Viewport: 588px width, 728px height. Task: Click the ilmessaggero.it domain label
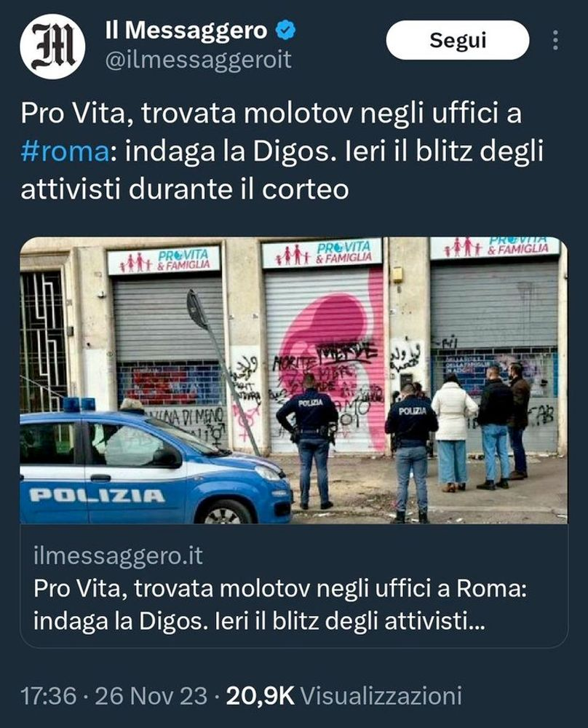click(118, 555)
